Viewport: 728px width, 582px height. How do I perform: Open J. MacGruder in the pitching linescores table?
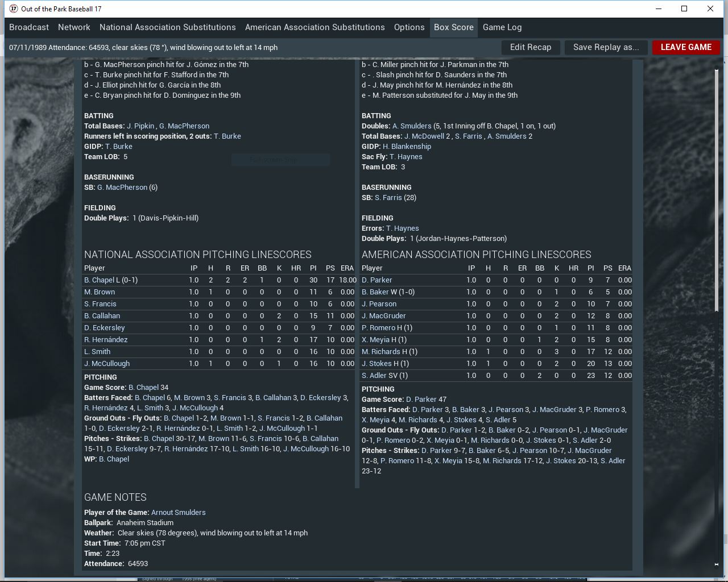384,316
